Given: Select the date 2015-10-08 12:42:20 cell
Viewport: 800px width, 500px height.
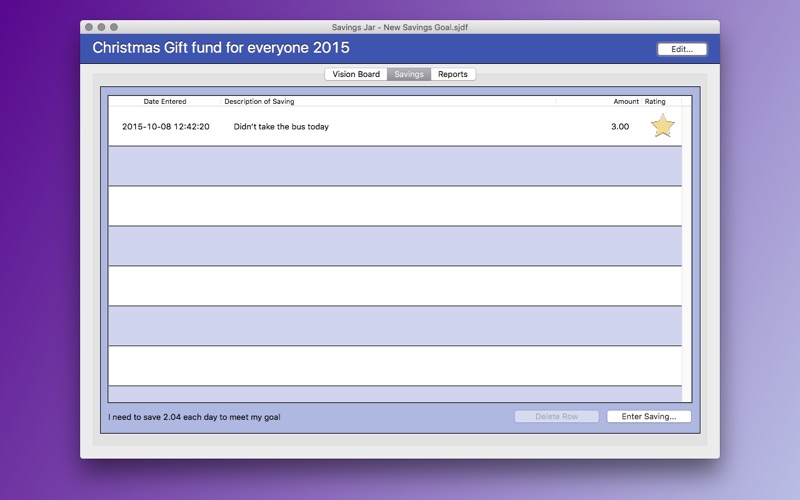Looking at the screenshot, I should click(166, 127).
